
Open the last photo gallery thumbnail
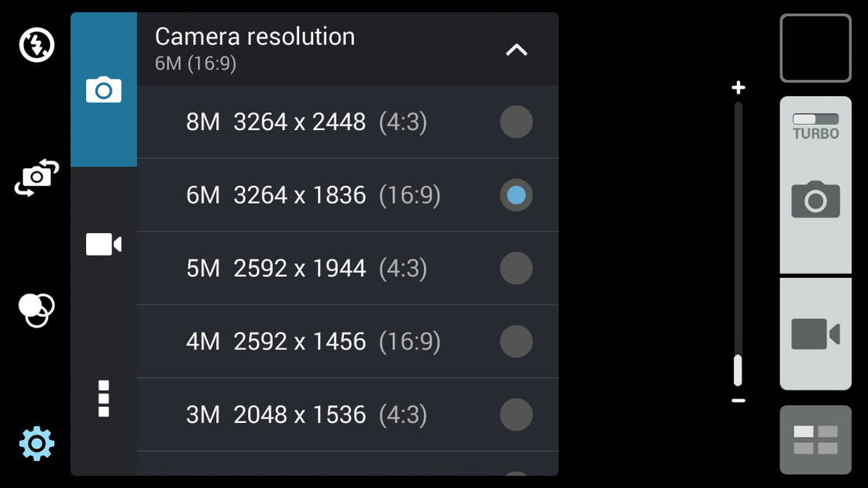(815, 48)
